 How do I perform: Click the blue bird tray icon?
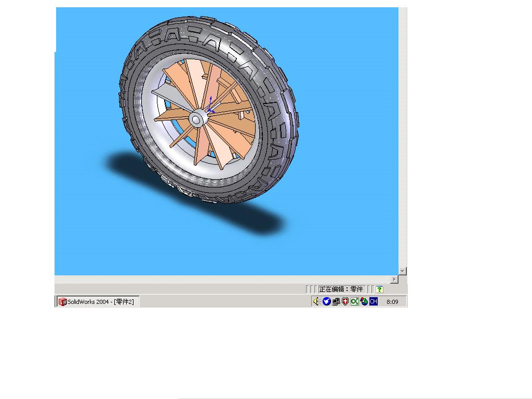(x=326, y=301)
